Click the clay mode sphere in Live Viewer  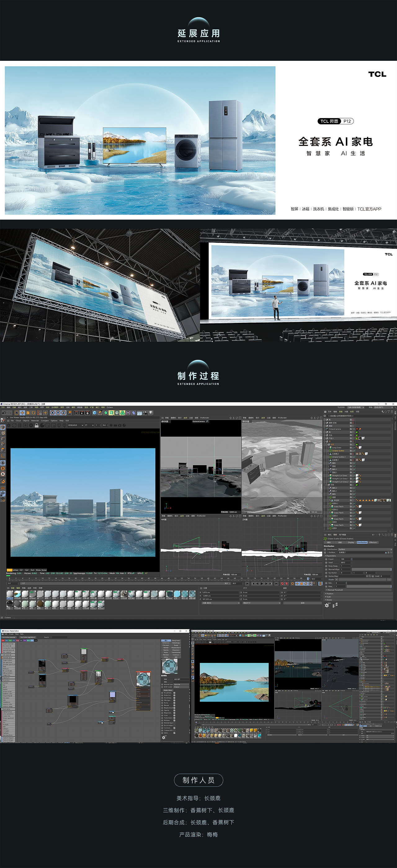42,425
